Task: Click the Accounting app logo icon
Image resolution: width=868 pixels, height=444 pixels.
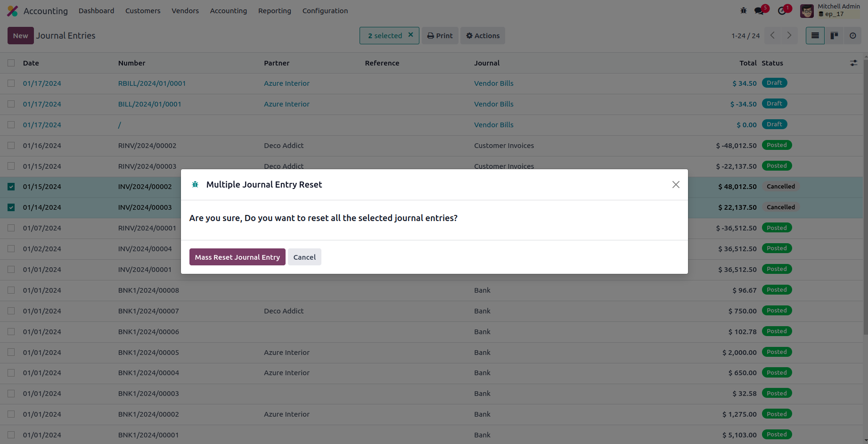Action: [13, 11]
